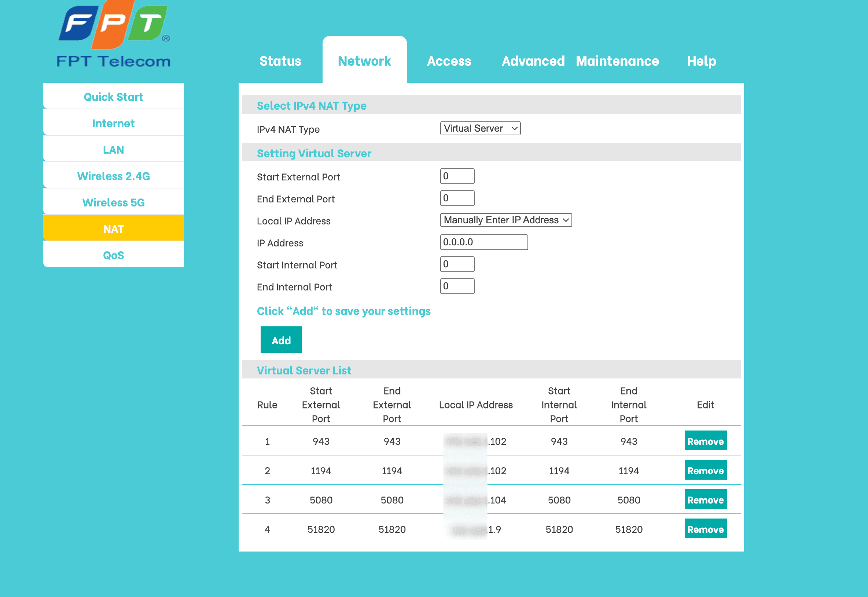868x597 pixels.
Task: Click the FPT Telecom logo
Action: coord(114,34)
